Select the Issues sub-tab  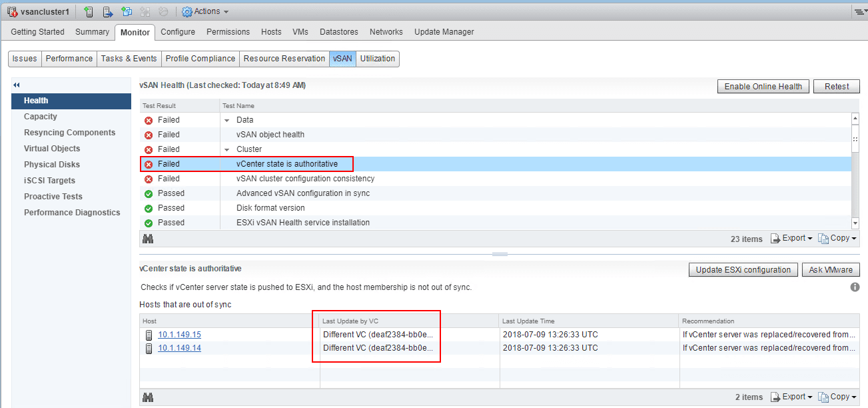(25, 59)
